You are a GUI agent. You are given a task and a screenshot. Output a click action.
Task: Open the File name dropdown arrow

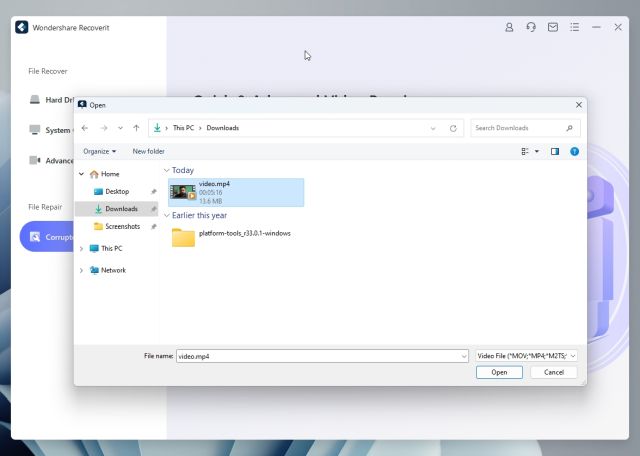pyautogui.click(x=464, y=356)
